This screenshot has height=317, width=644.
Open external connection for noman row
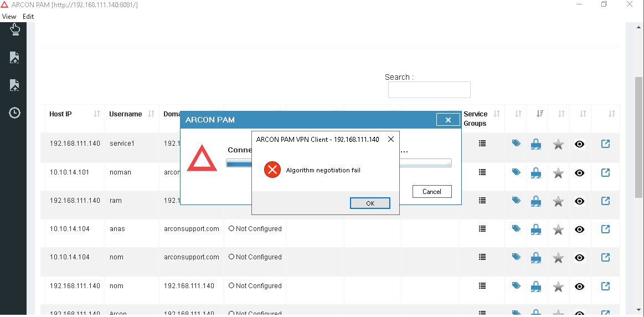605,172
